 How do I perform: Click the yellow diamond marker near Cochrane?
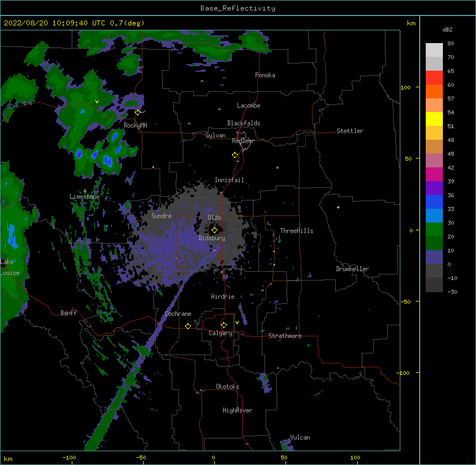188,326
